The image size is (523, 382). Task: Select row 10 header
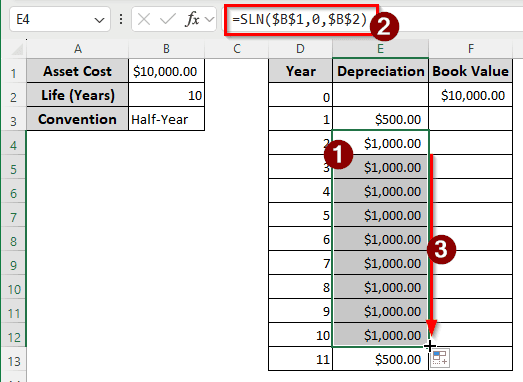(13, 287)
